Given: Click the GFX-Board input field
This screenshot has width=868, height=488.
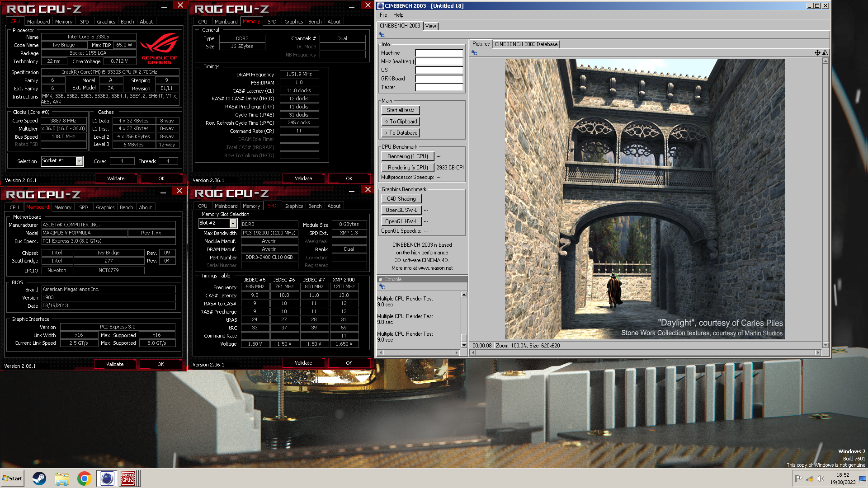Looking at the screenshot, I should coord(439,79).
